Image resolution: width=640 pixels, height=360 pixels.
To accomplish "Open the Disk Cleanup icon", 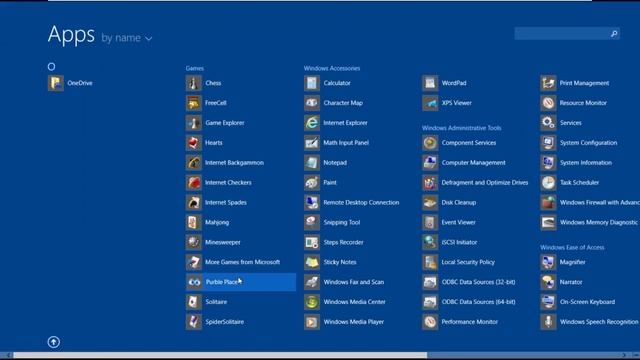I will click(x=430, y=202).
